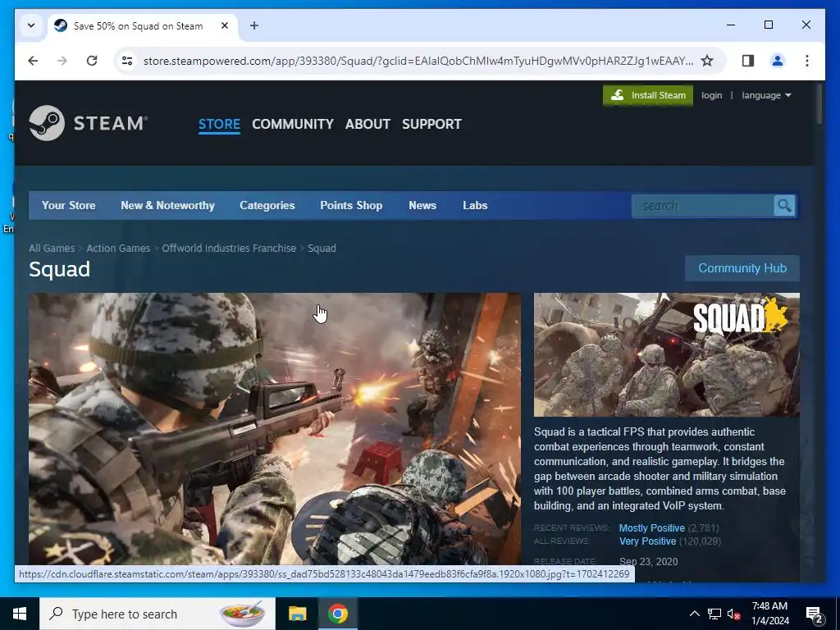
Task: Click the Offworld Industries Franchise breadcrumb
Action: pyautogui.click(x=229, y=248)
